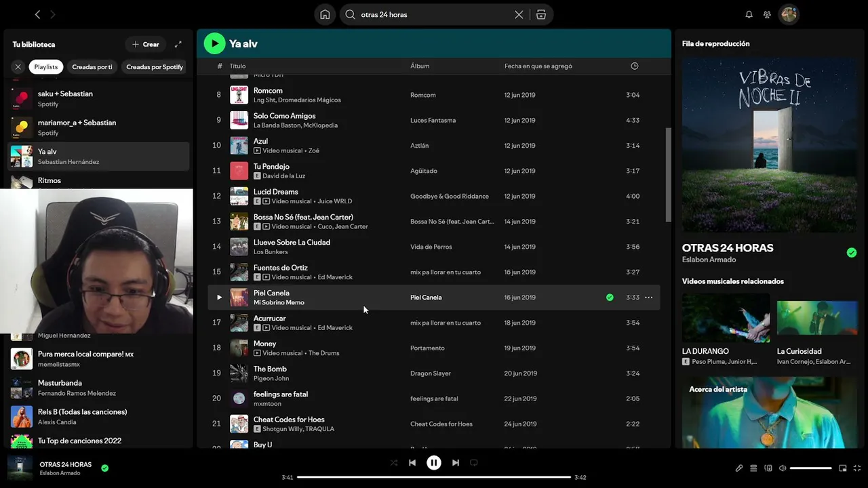
Task: Open the Friend Activity icon
Action: point(767,14)
